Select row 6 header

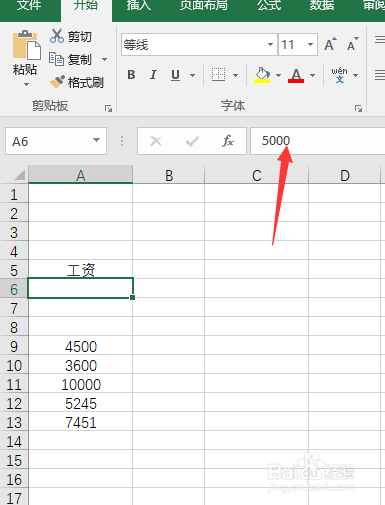[14, 289]
